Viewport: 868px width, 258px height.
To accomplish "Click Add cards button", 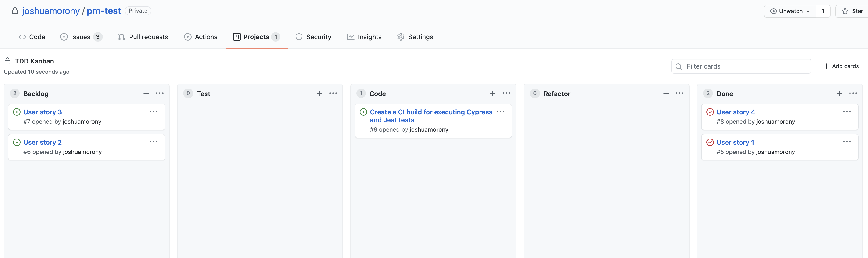I will click(x=841, y=66).
